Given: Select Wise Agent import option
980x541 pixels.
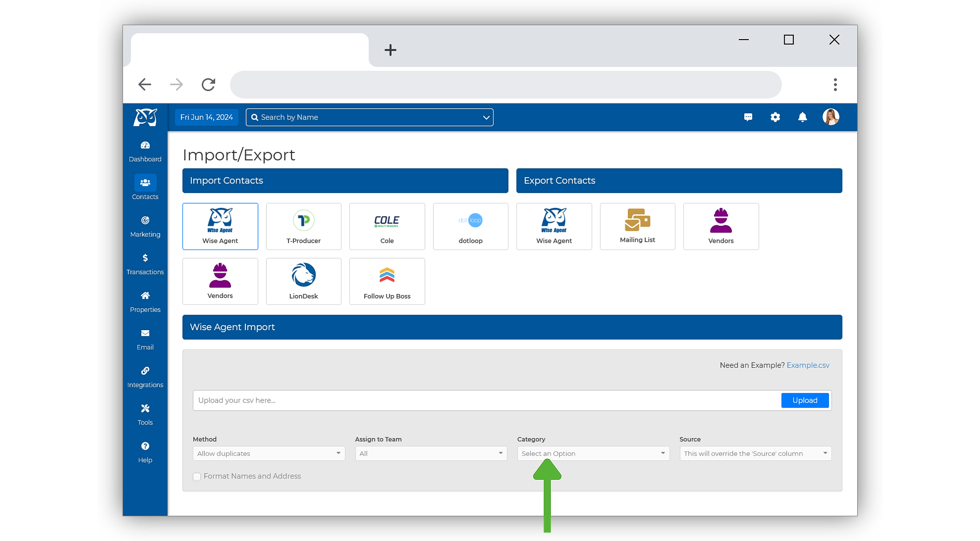Looking at the screenshot, I should coord(220,227).
